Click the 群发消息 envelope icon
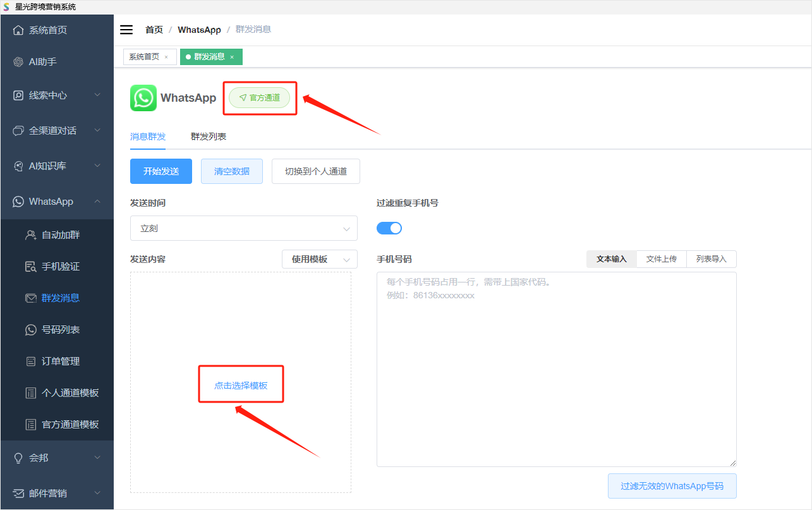The height and width of the screenshot is (510, 812). pyautogui.click(x=30, y=298)
